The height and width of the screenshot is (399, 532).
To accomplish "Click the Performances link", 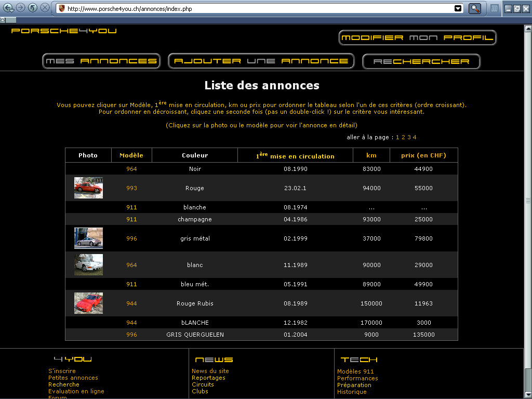I will 357,378.
